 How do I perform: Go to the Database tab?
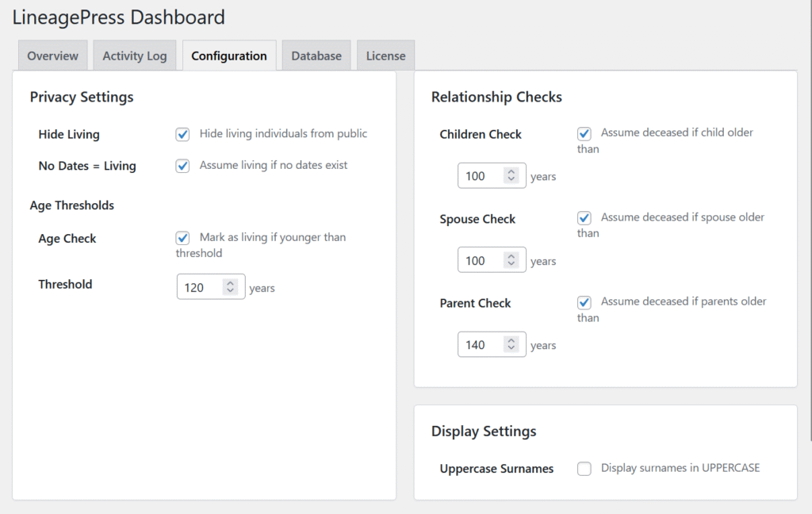point(316,56)
